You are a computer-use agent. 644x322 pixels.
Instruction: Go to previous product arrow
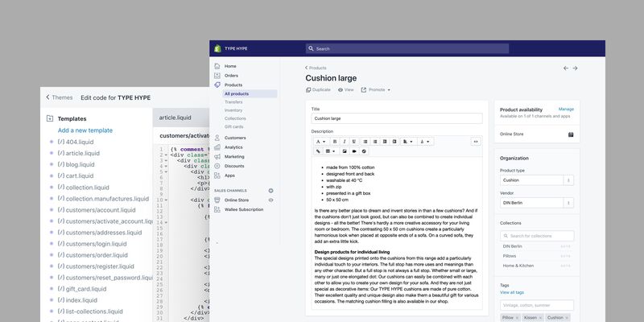[x=566, y=68]
